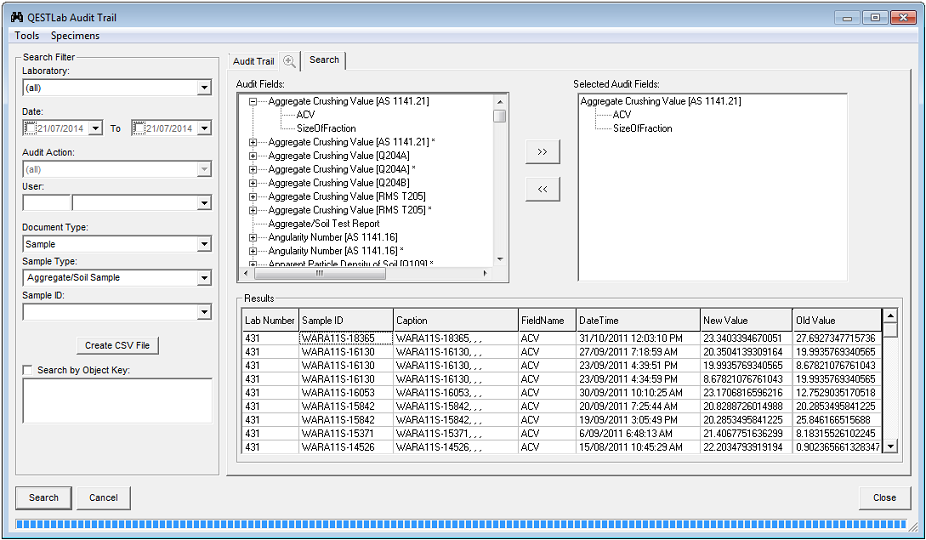Click the Create CSV File button

(117, 346)
